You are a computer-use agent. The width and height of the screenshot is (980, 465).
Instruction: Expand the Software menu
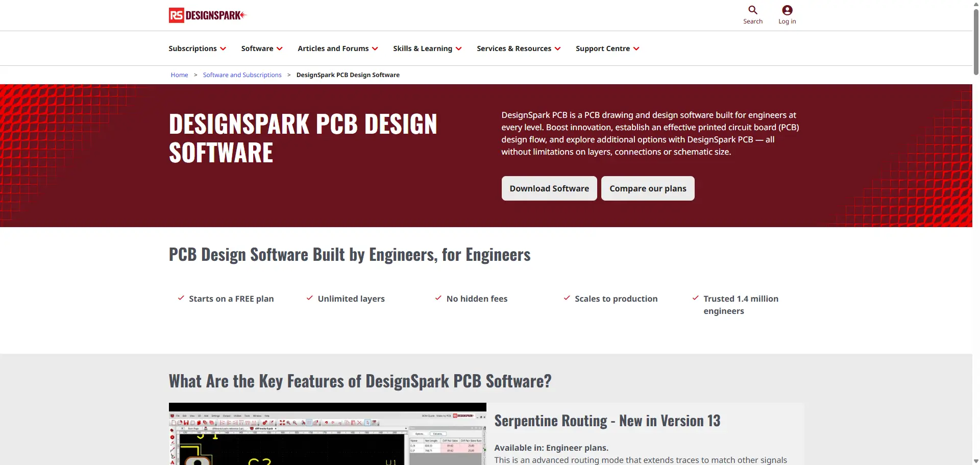click(262, 48)
